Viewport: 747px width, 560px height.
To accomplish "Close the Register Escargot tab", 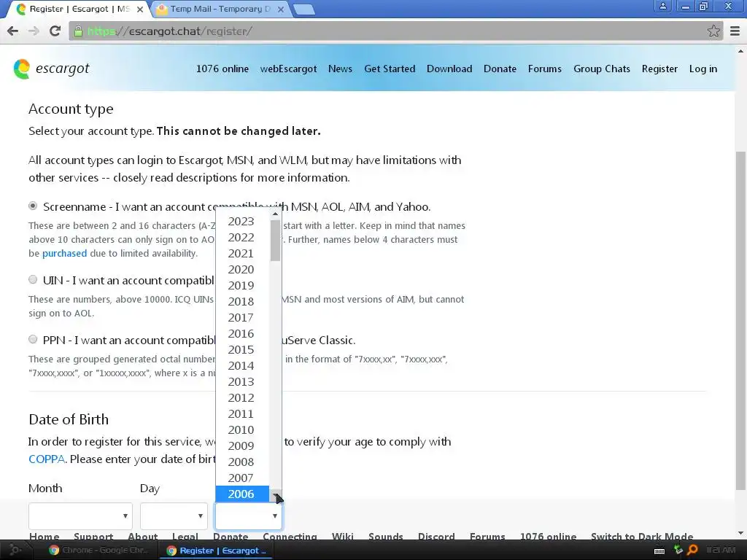I will pos(140,9).
